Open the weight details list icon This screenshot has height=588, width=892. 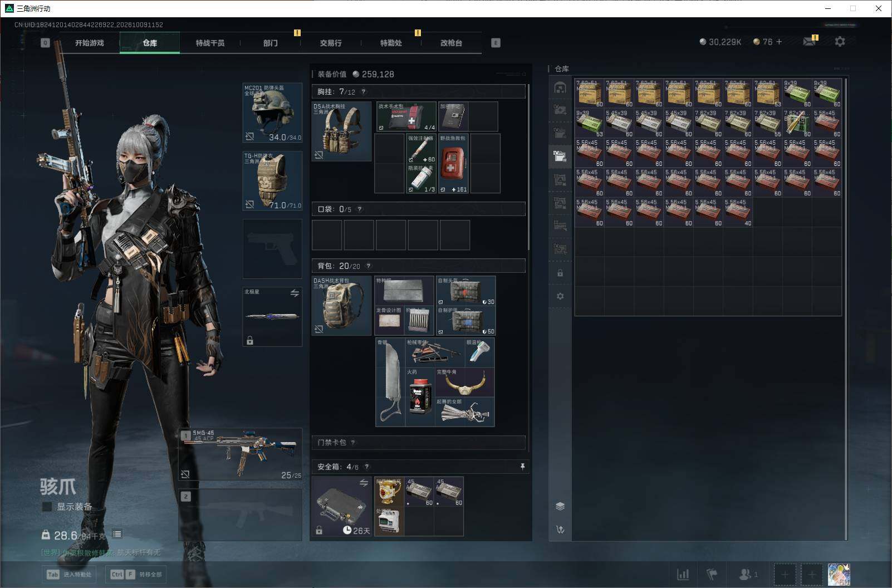point(117,534)
